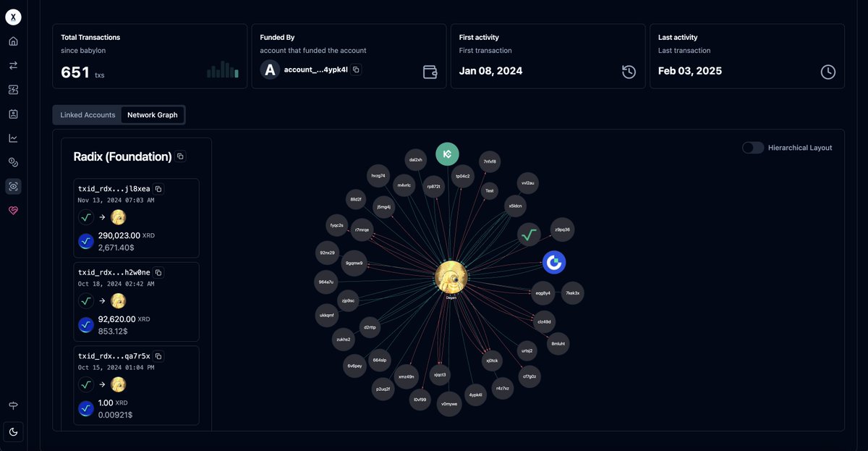Click the Jan 08, 2024 first activity date

pyautogui.click(x=490, y=71)
